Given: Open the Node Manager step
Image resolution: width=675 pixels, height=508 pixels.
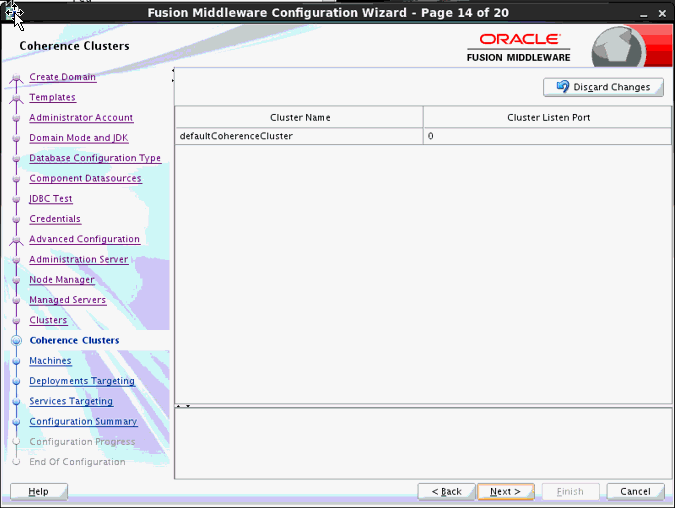Looking at the screenshot, I should click(x=62, y=279).
